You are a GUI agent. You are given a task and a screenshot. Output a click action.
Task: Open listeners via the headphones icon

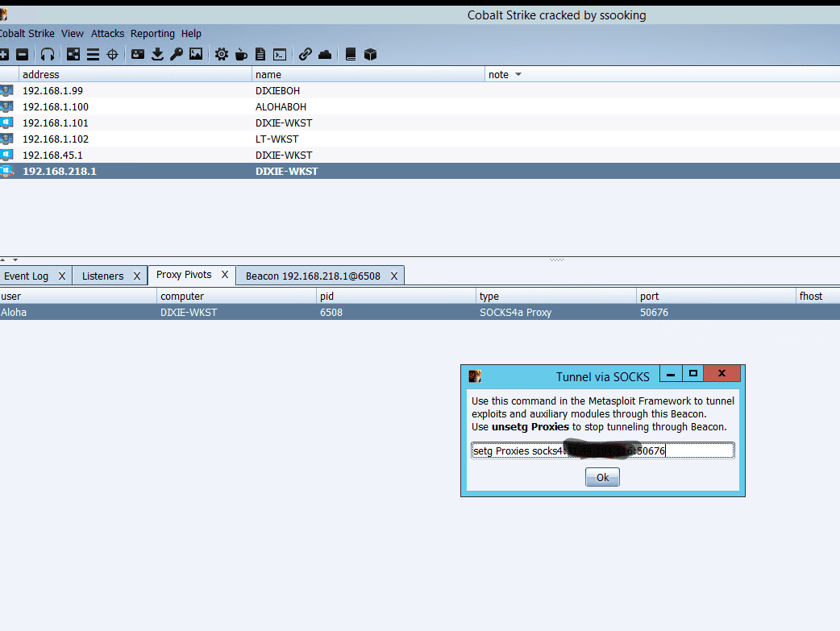(x=48, y=54)
